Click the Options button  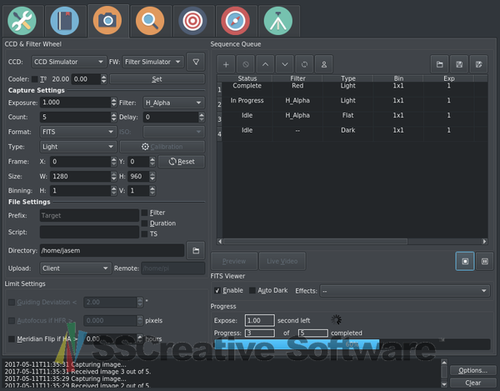[x=473, y=371]
